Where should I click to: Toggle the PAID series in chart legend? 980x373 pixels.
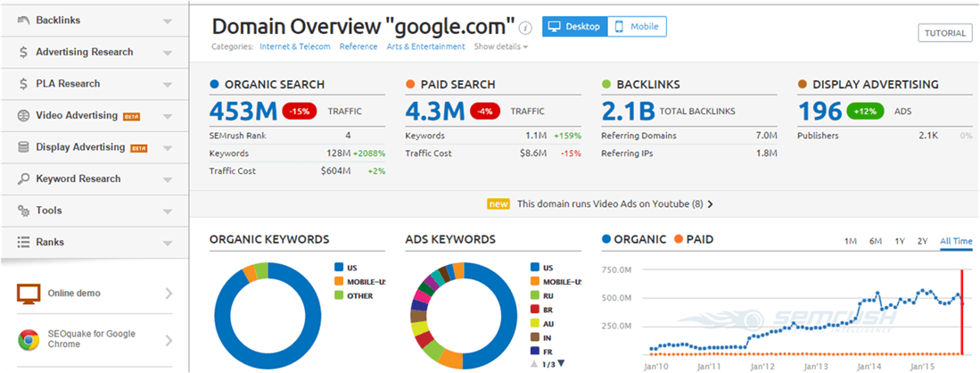(x=695, y=239)
